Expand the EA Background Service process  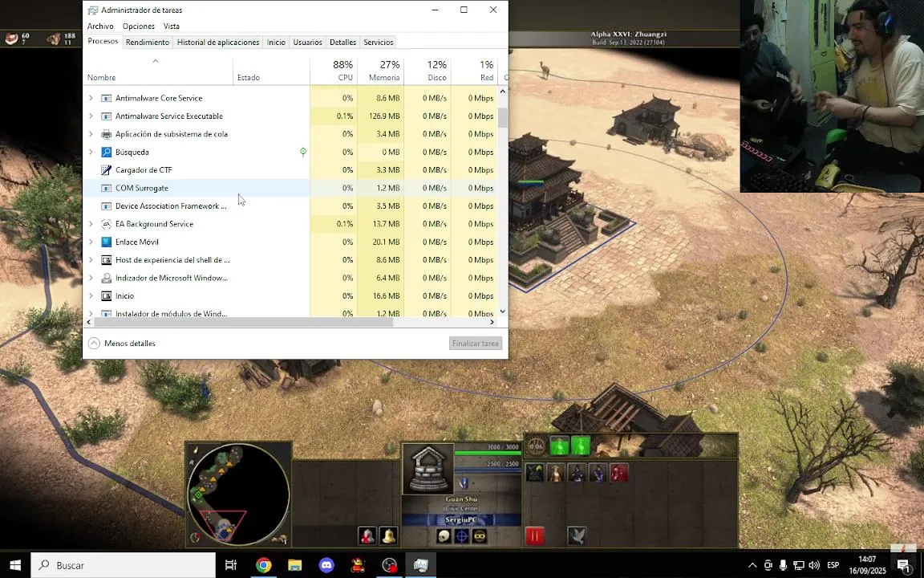tap(91, 224)
